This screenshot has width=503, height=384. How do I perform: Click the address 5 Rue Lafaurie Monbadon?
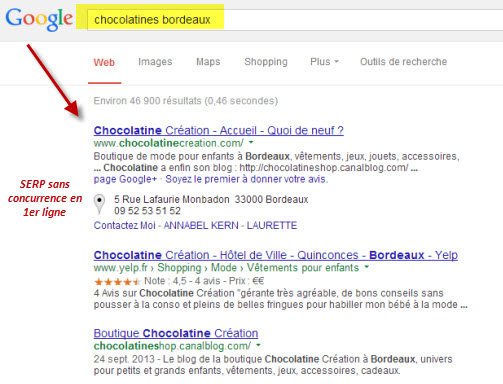[211, 200]
